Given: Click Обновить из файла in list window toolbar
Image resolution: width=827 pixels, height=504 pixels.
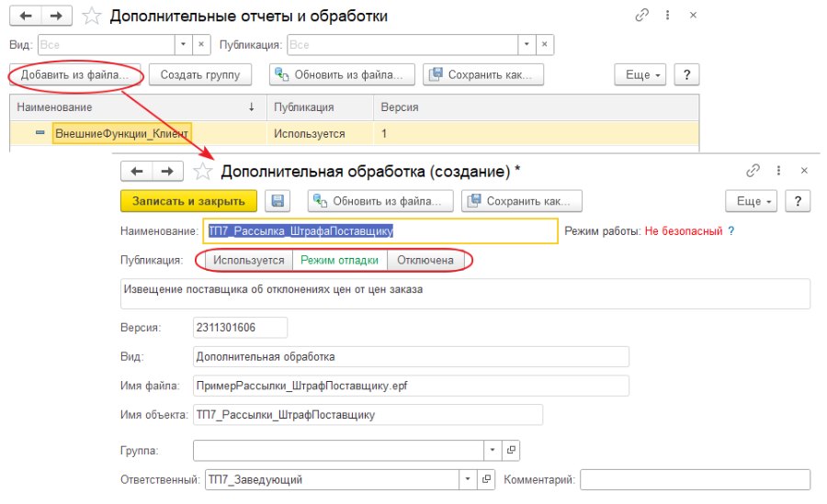Looking at the screenshot, I should point(342,75).
